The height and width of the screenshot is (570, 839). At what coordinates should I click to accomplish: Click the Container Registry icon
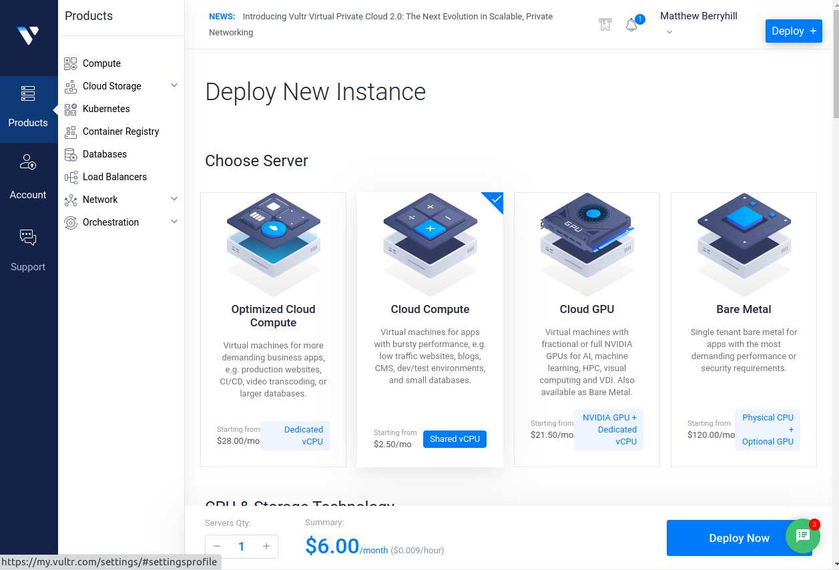click(70, 132)
